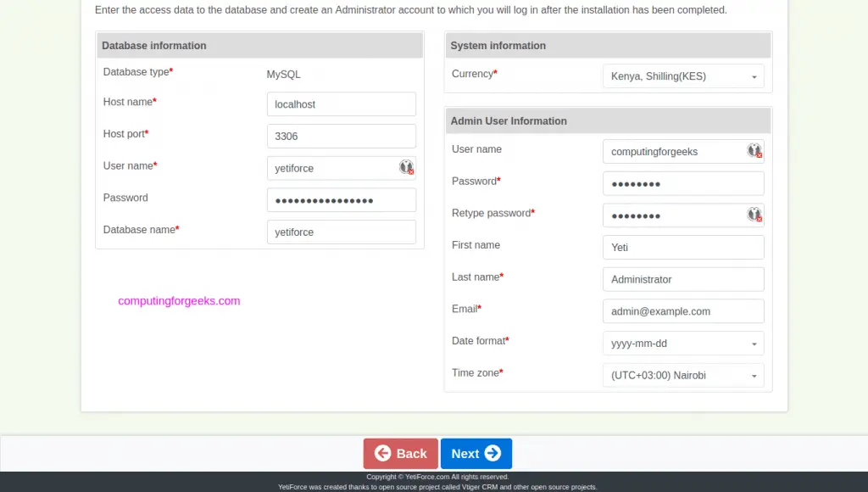Focus the database Password field
Screen dimensions: 868x492
point(341,200)
